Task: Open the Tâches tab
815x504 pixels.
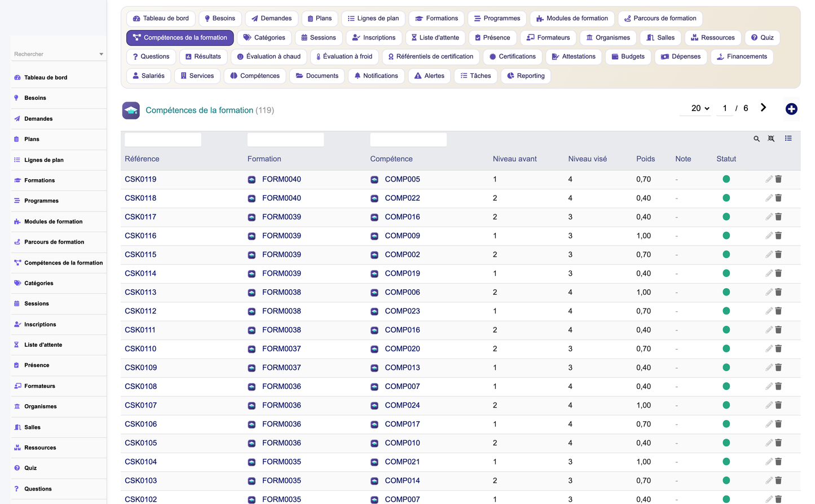Action: point(475,76)
